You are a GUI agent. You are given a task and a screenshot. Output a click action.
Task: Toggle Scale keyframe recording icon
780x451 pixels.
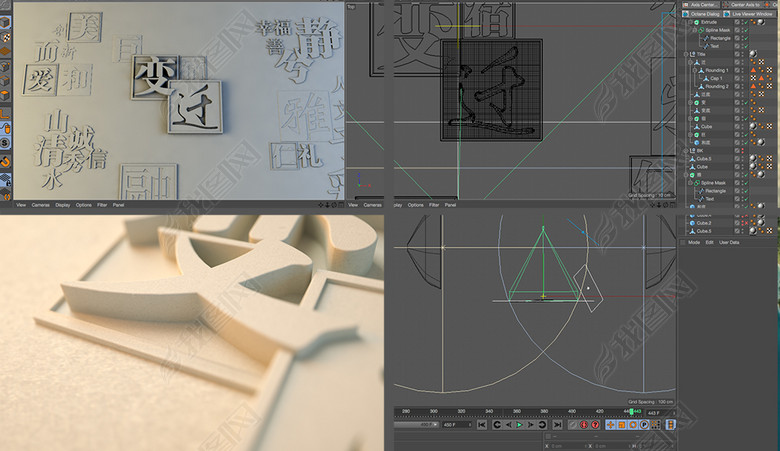point(622,425)
